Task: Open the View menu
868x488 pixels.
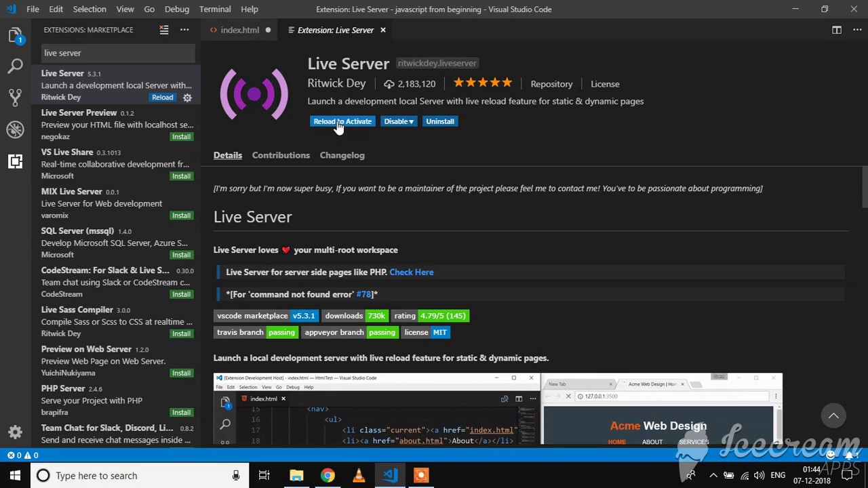Action: point(125,9)
